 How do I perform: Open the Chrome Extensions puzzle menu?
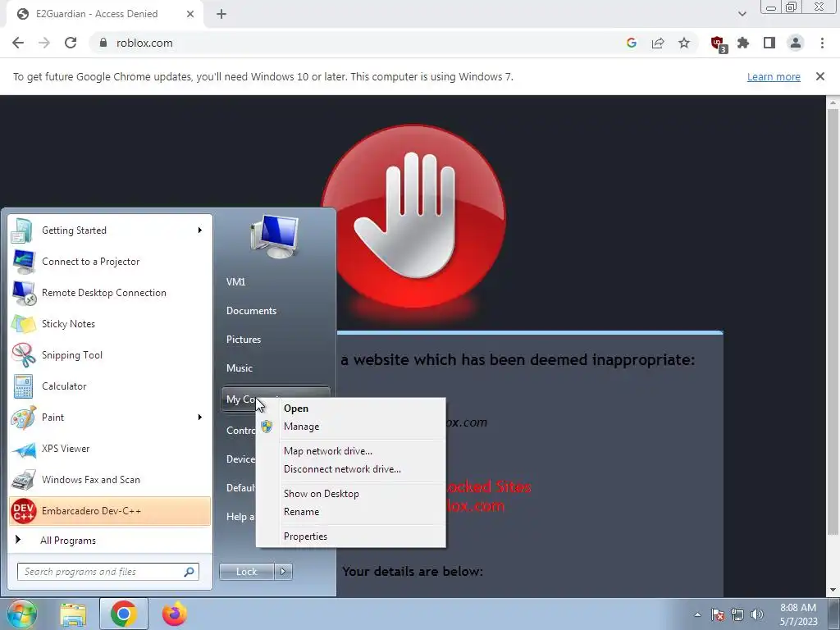(743, 43)
